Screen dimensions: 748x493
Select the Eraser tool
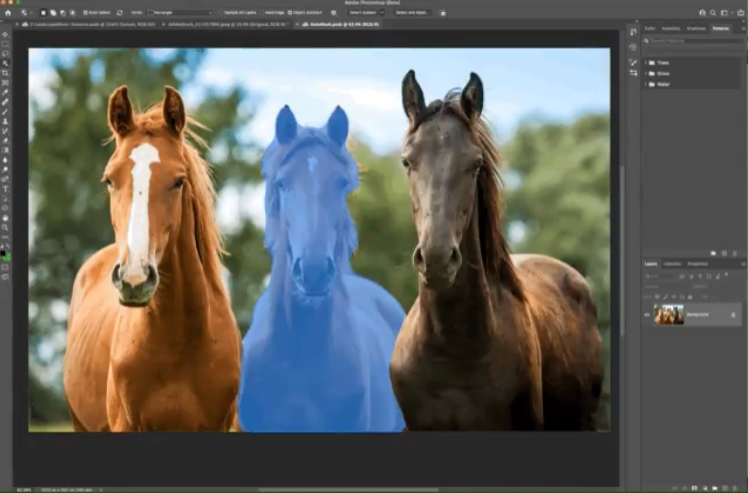pos(5,141)
